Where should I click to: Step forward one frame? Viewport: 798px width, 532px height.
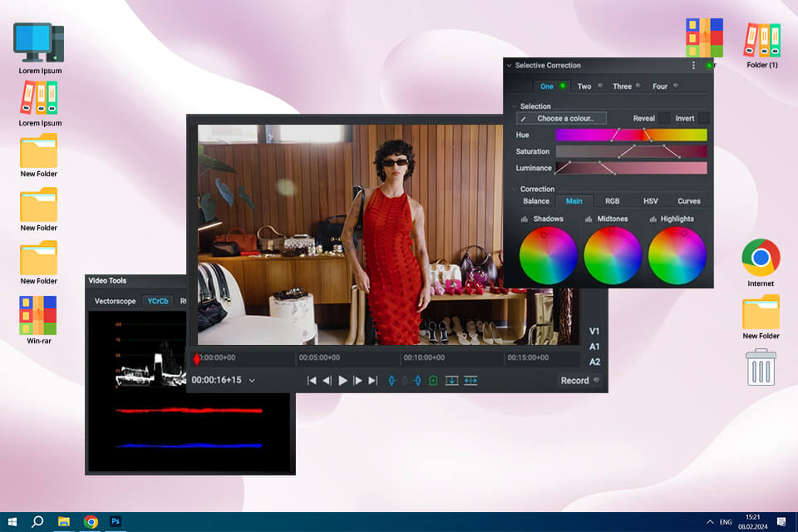pos(357,381)
